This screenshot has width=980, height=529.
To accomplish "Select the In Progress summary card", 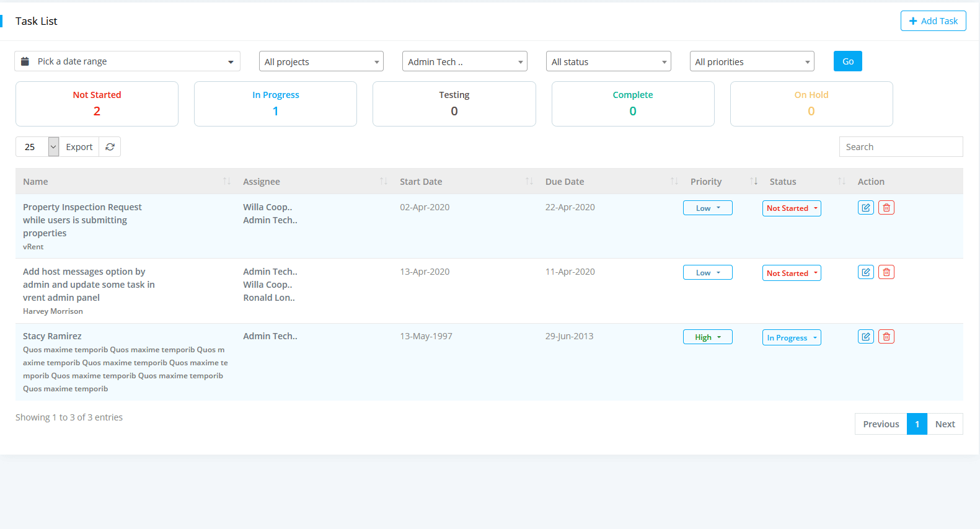I will 275,104.
